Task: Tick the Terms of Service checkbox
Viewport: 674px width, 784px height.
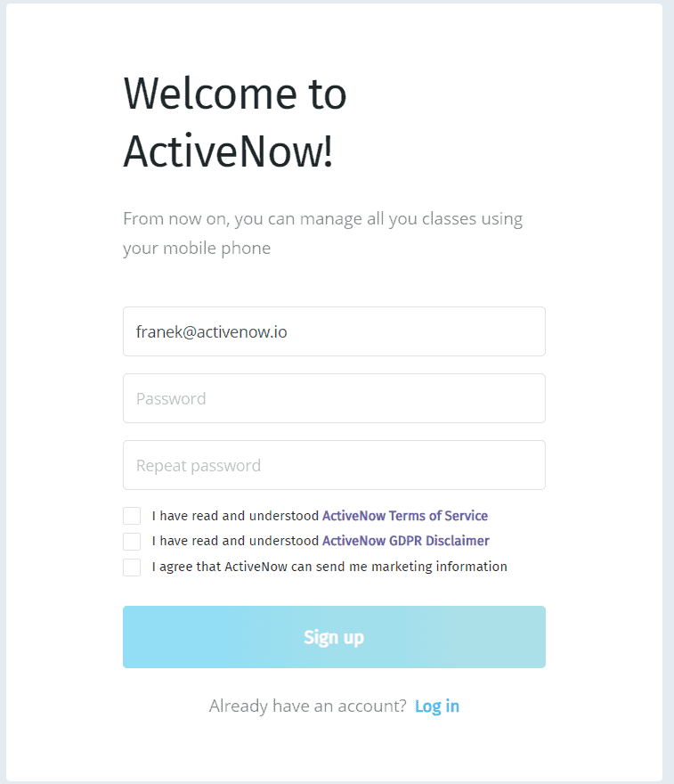Action: click(132, 516)
